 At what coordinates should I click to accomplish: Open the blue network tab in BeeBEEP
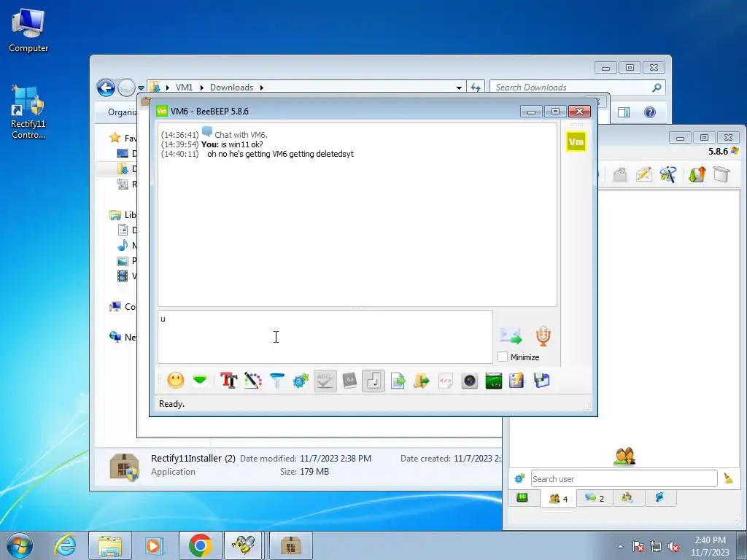(x=659, y=498)
